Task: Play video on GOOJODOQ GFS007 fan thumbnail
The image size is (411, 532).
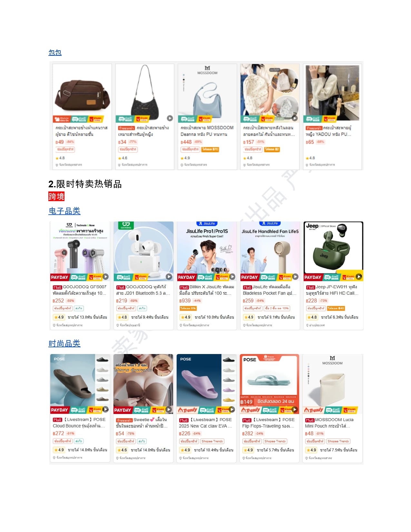Action: coord(106,277)
